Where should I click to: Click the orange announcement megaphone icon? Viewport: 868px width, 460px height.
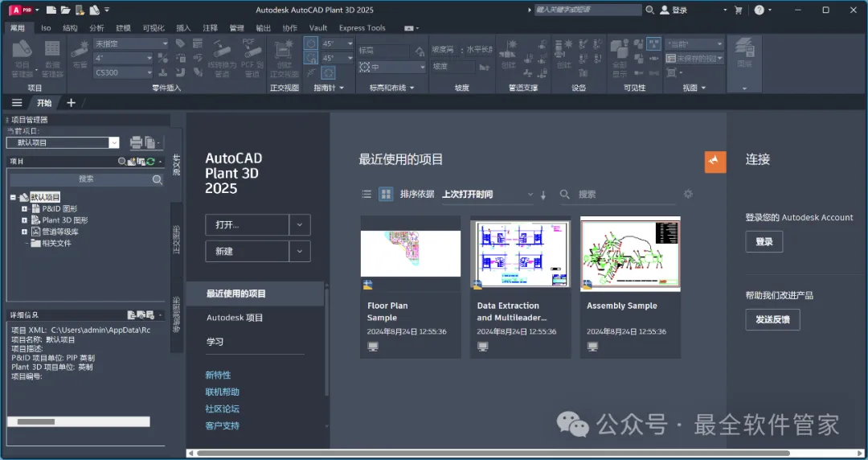pos(715,162)
